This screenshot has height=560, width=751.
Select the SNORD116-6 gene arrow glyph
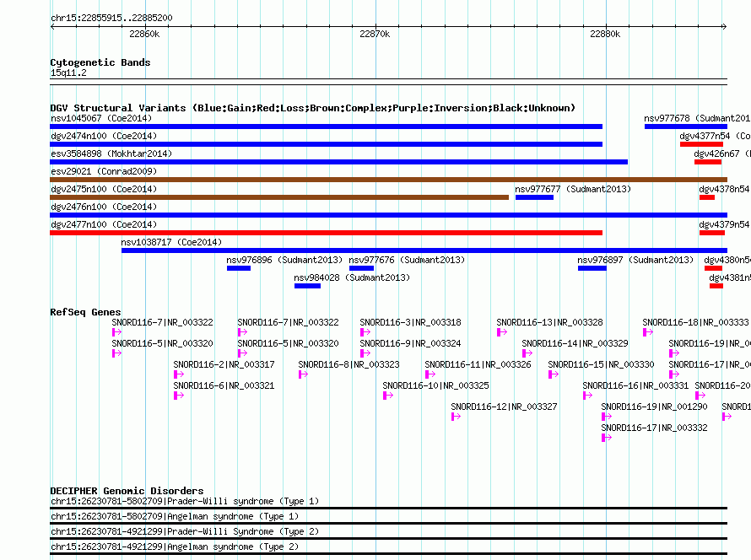[179, 396]
